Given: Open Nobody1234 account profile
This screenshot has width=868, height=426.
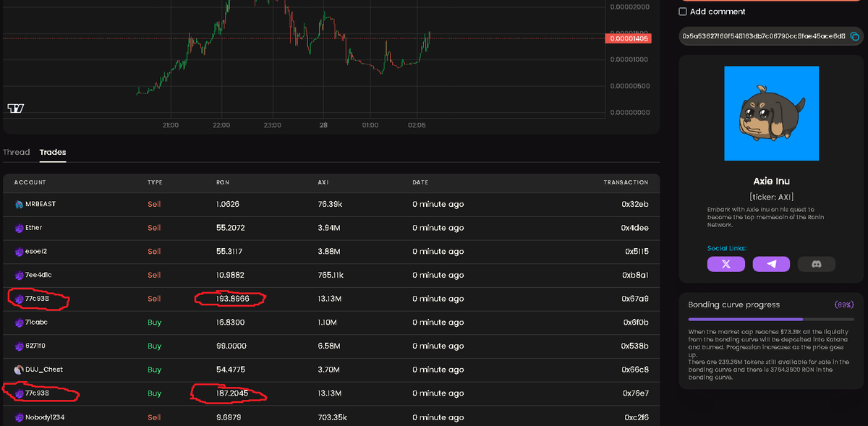Looking at the screenshot, I should click(45, 417).
